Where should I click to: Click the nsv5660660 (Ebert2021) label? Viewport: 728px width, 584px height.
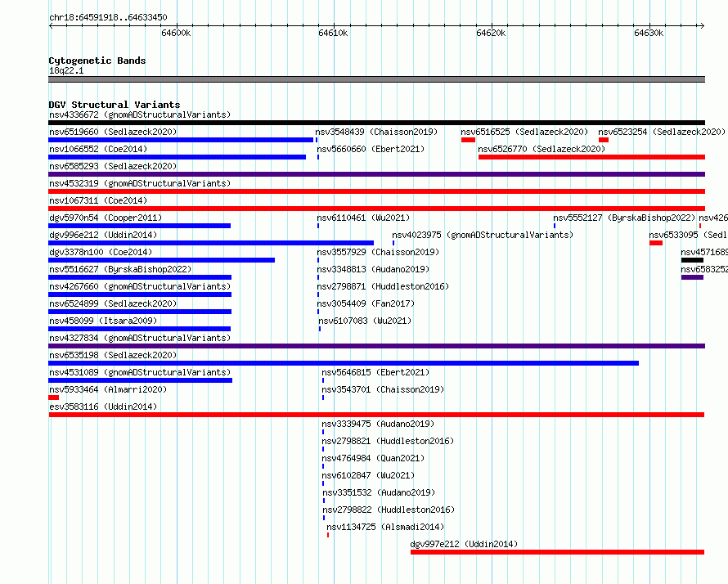371,149
